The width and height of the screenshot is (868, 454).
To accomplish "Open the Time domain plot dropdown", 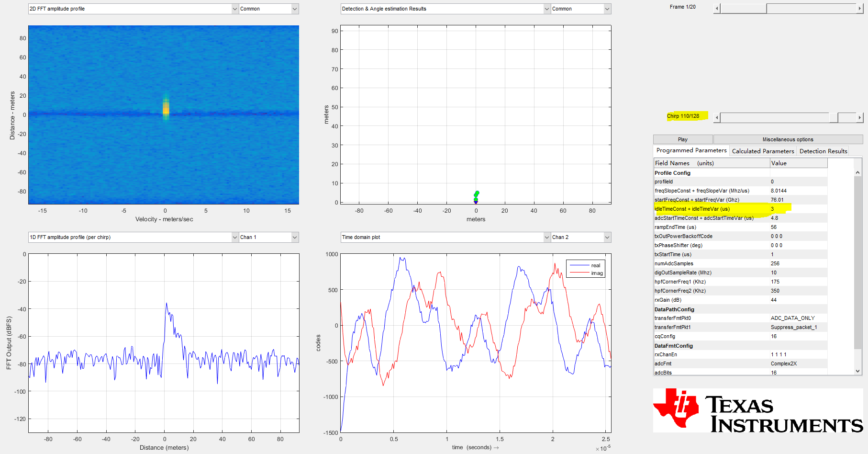I will (x=445, y=237).
